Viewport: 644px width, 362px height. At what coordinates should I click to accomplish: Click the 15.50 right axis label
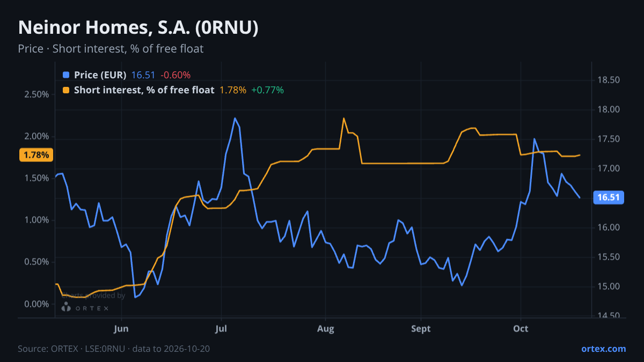tap(609, 257)
